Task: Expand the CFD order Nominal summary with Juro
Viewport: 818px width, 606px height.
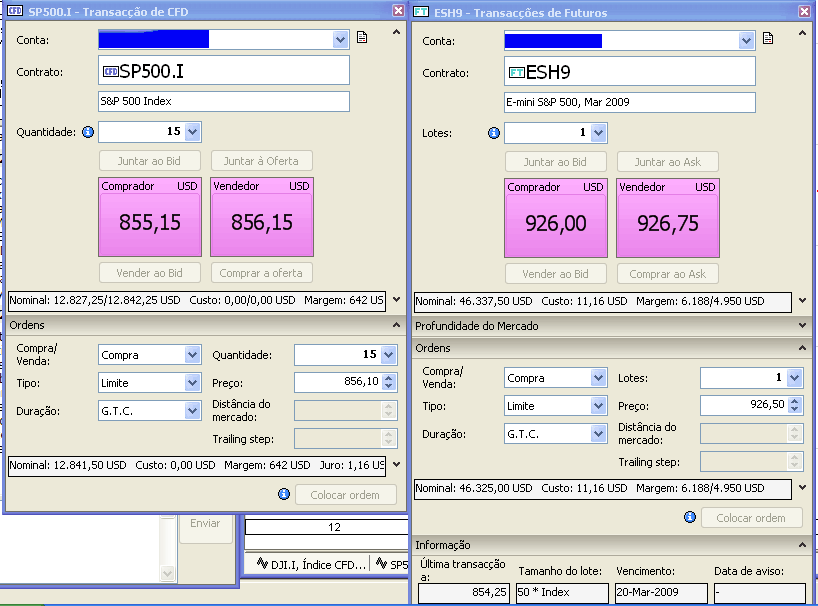Action: [396, 465]
